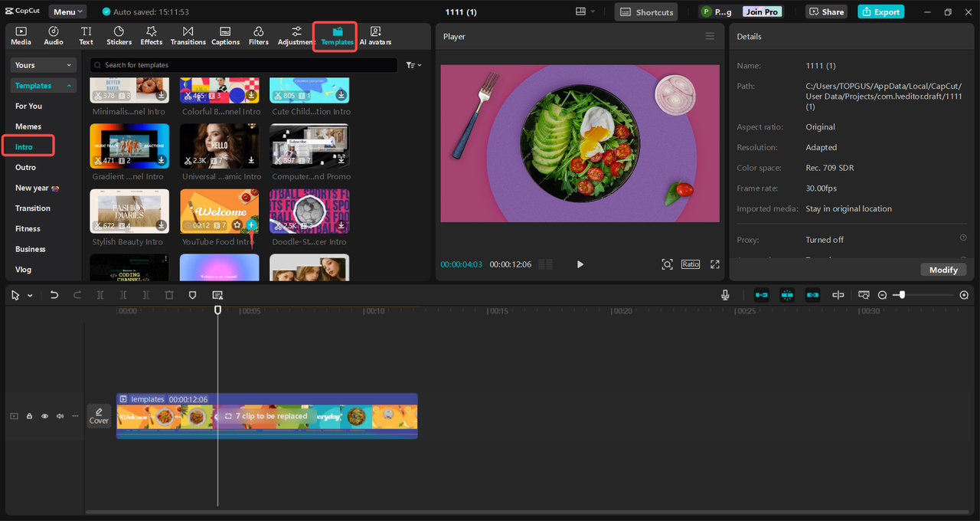Download the Universal dynamic Intro template
980x521 pixels.
251,161
